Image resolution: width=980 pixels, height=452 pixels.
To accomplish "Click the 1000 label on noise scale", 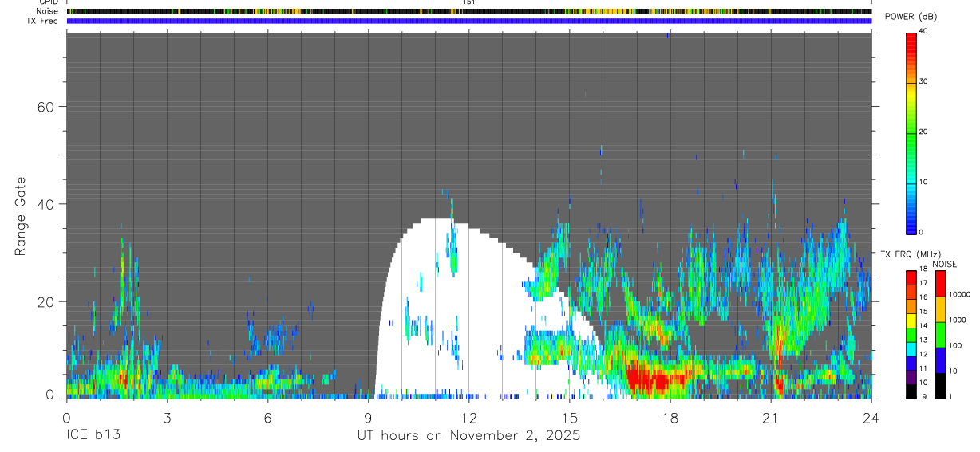I will click(958, 320).
